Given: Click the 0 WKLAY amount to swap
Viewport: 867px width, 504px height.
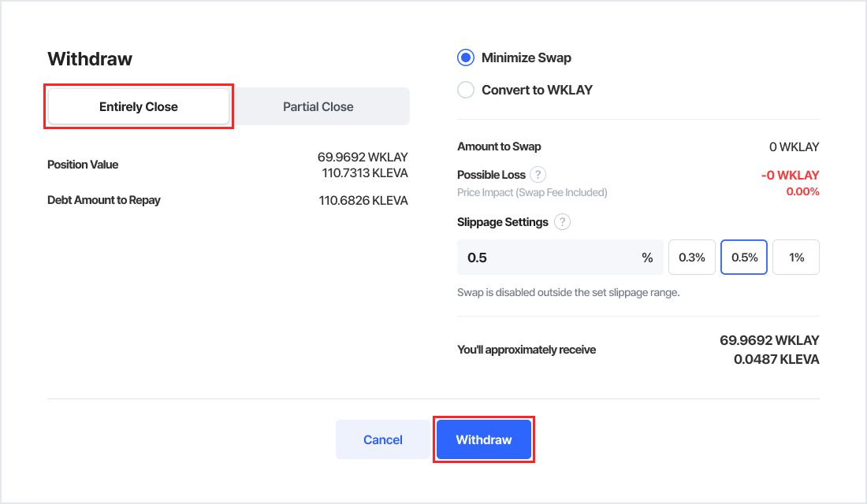Looking at the screenshot, I should [x=794, y=147].
